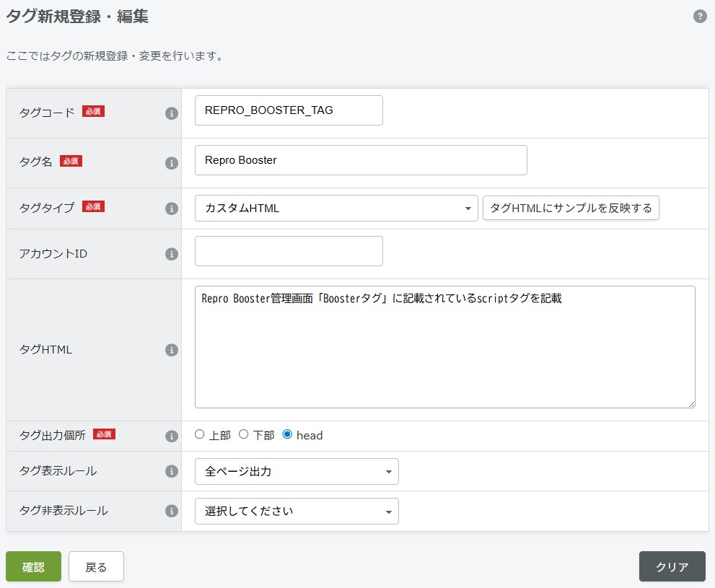
Task: Clear the form with クリア button
Action: point(672,566)
